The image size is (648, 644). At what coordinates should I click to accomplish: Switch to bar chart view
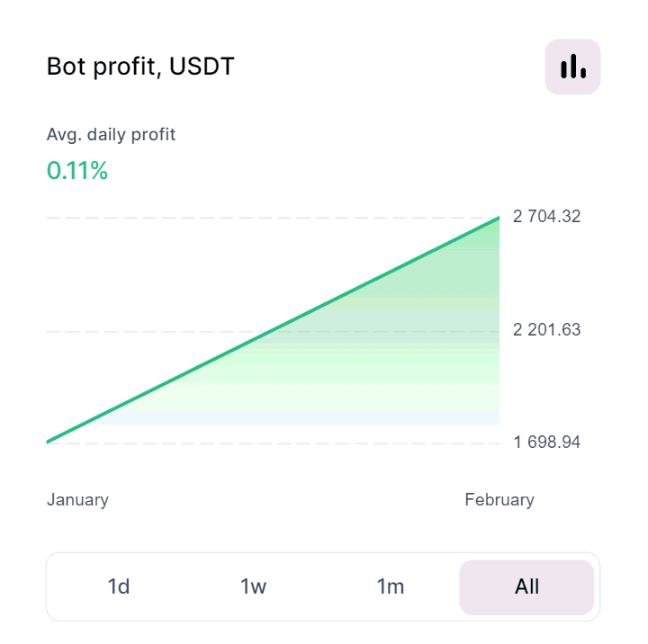click(x=572, y=67)
